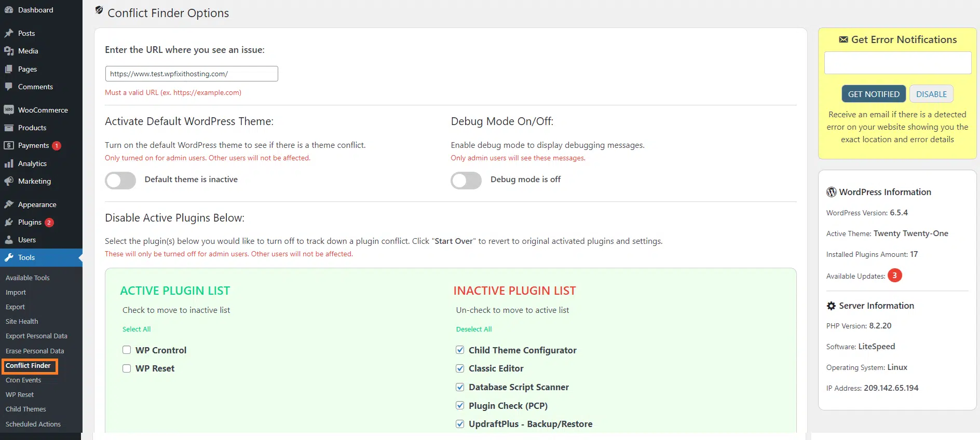
Task: Click the WordPress version 6.5.4 value
Action: pos(899,213)
